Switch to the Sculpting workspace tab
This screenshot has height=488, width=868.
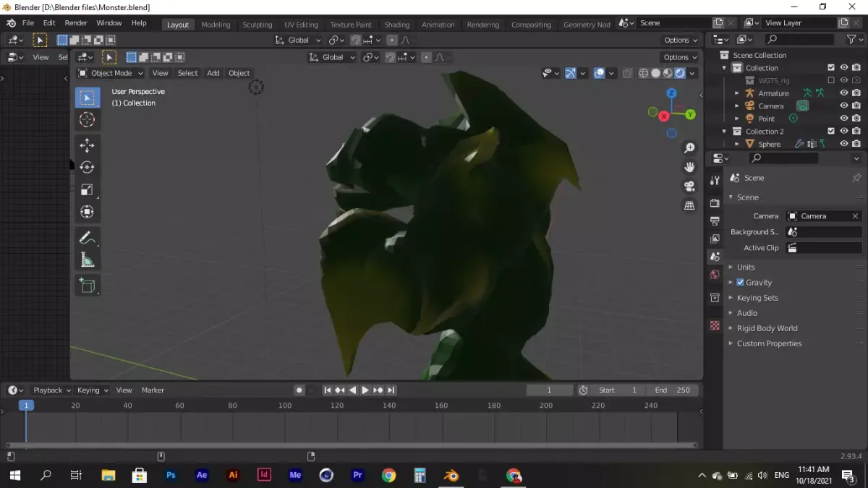point(258,25)
